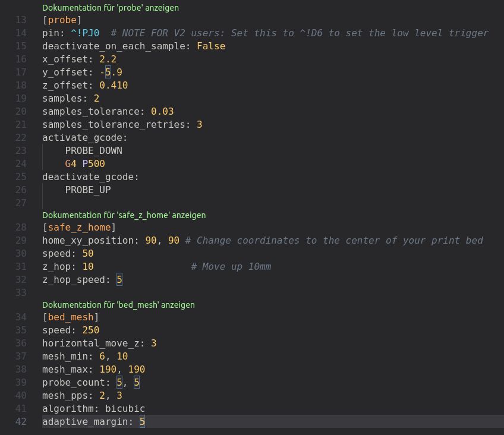504x435 pixels.
Task: Select the [probe] section header
Action: [62, 20]
